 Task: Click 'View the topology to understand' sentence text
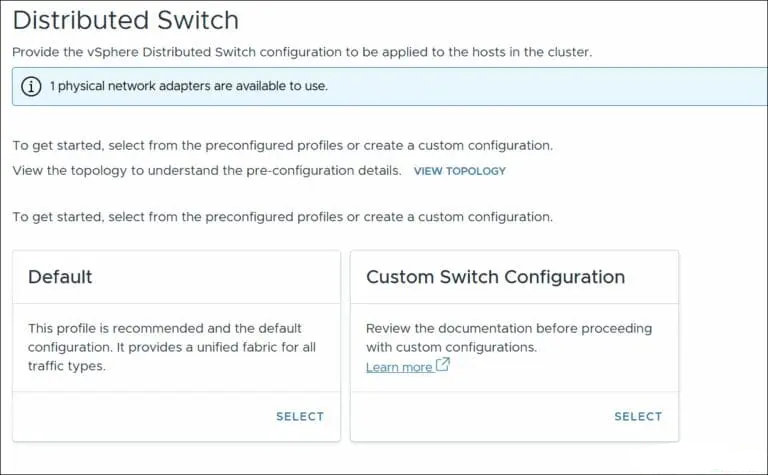206,171
